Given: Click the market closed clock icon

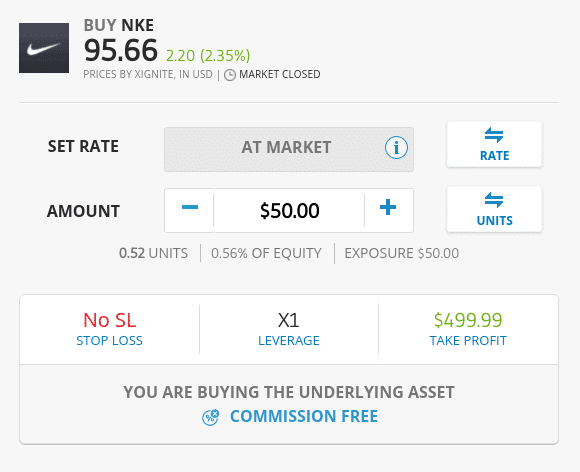Looking at the screenshot, I should 230,75.
